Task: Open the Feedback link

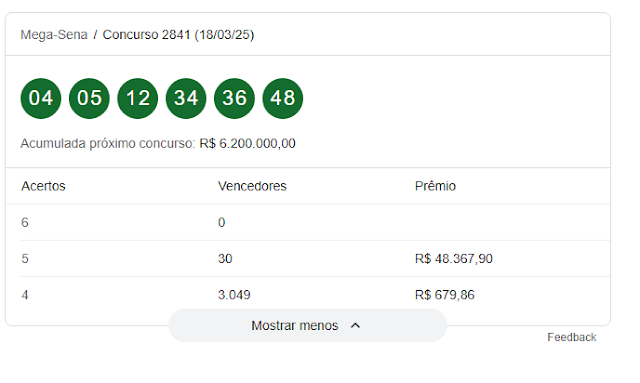Action: pos(571,337)
